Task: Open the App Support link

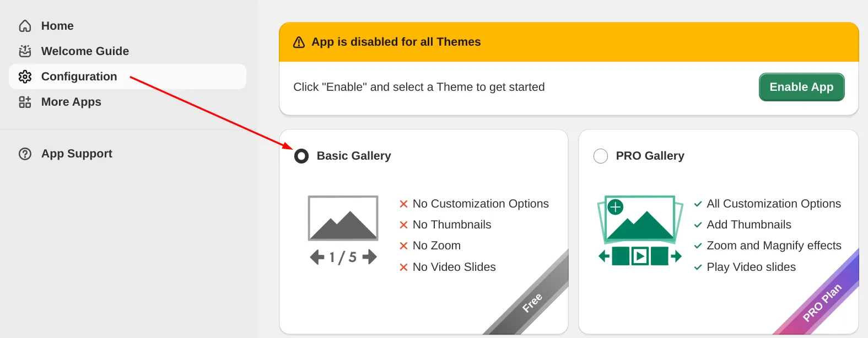Action: [77, 154]
